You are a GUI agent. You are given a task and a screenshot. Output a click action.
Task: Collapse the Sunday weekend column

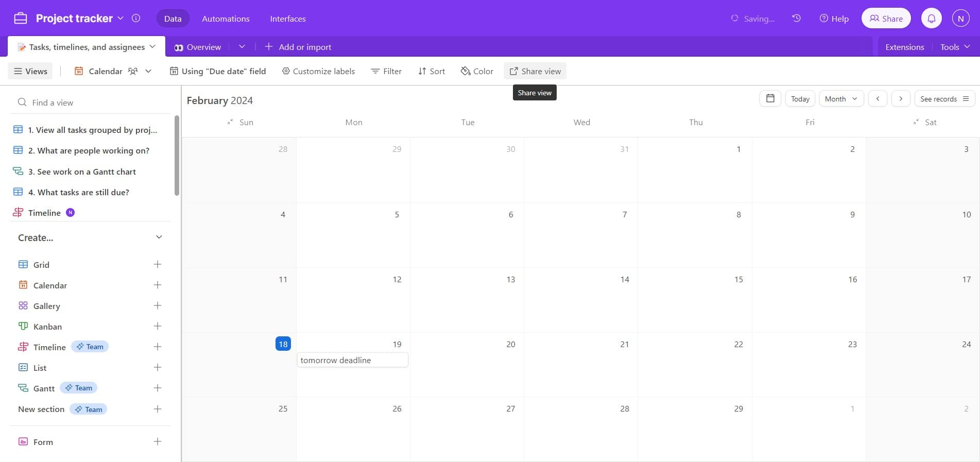pyautogui.click(x=230, y=122)
